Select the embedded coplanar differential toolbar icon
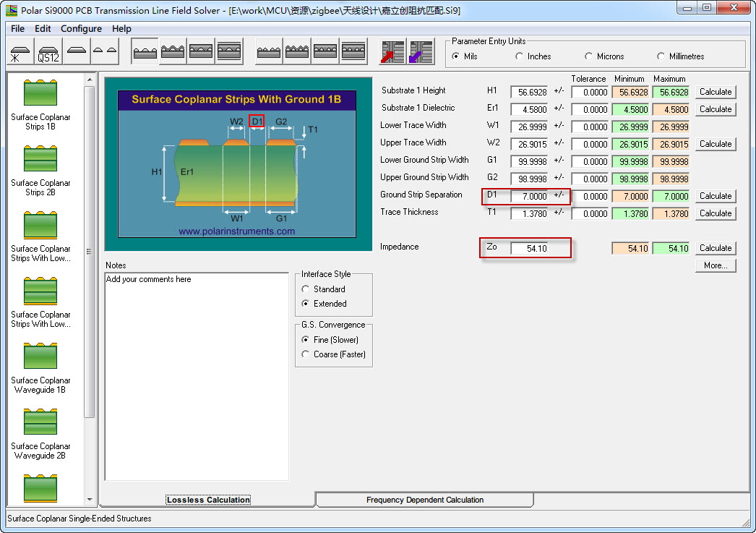 pos(325,51)
